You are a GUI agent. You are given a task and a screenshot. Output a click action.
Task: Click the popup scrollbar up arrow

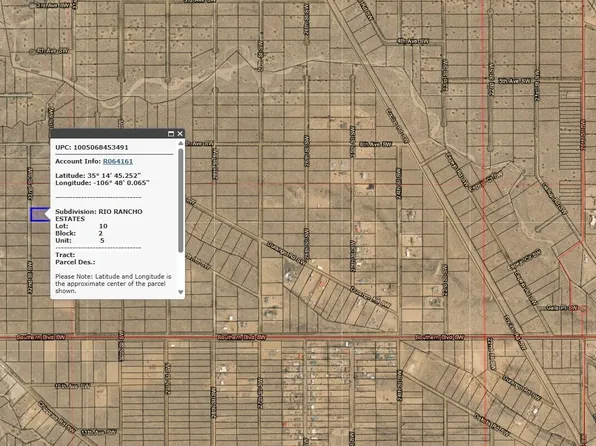click(x=181, y=143)
